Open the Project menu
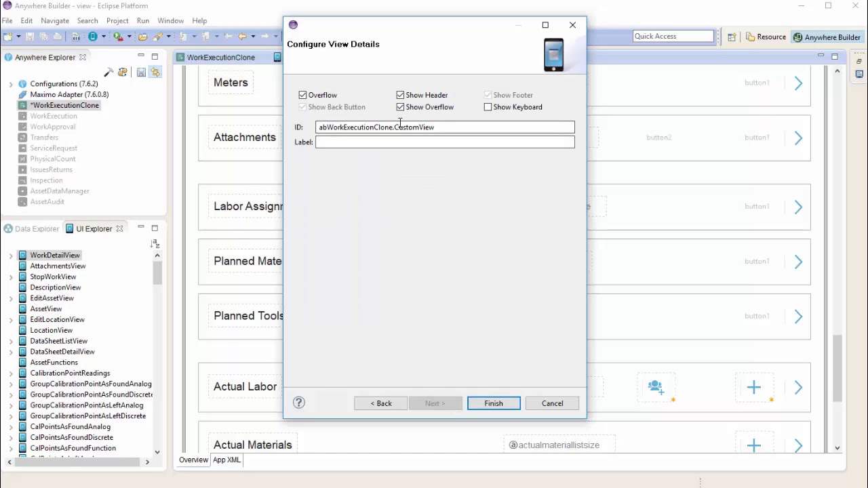868x488 pixels. [x=117, y=21]
